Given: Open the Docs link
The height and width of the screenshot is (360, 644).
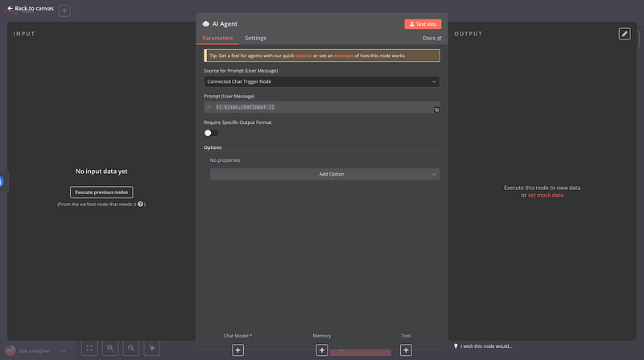Looking at the screenshot, I should click(432, 38).
